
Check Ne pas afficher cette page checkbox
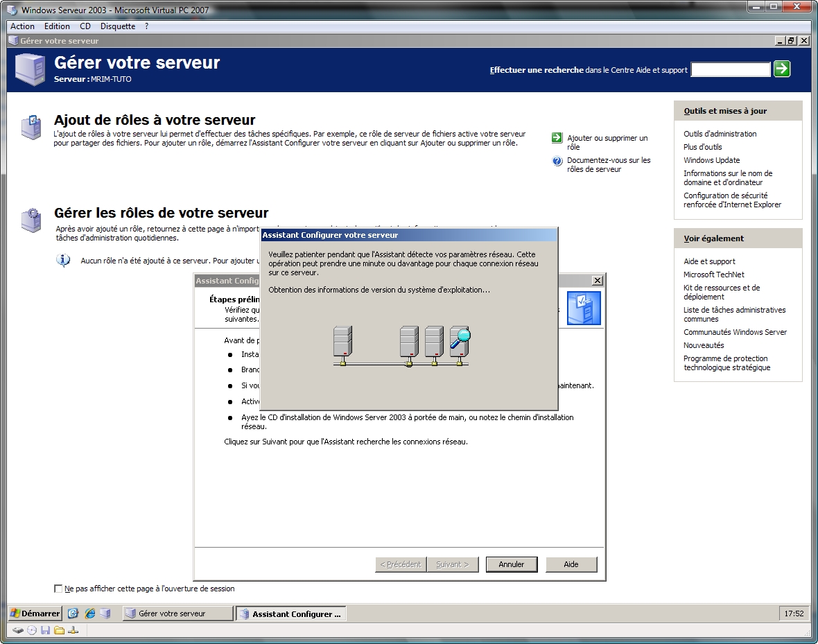(x=58, y=589)
